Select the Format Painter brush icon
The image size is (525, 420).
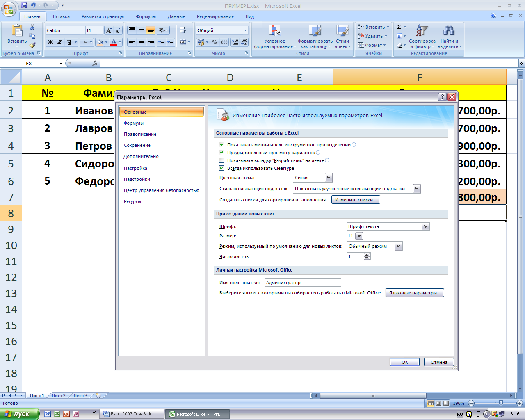point(32,45)
